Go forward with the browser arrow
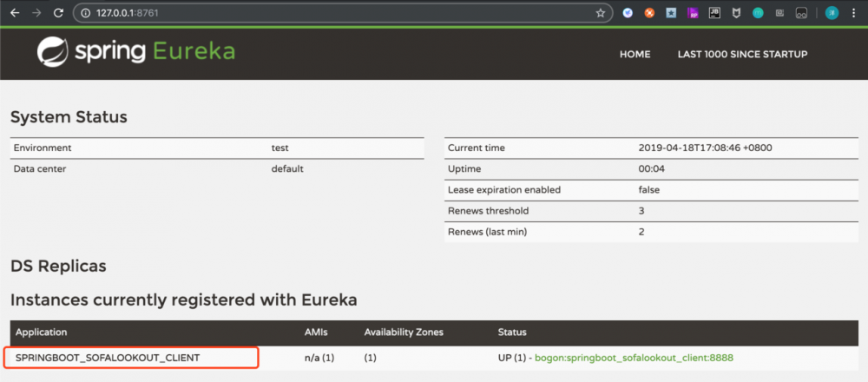868x382 pixels. (x=36, y=13)
